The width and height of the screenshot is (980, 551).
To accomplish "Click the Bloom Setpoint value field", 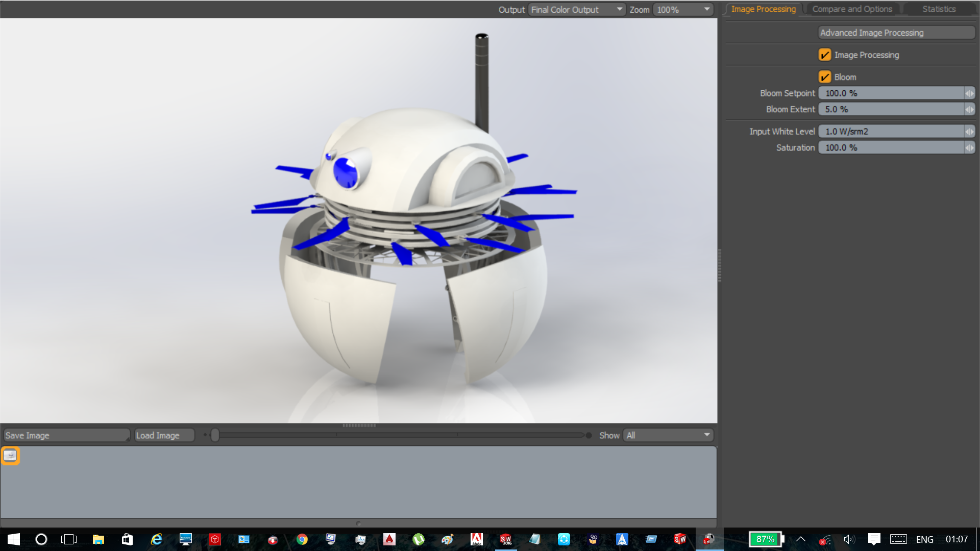I will (x=891, y=93).
